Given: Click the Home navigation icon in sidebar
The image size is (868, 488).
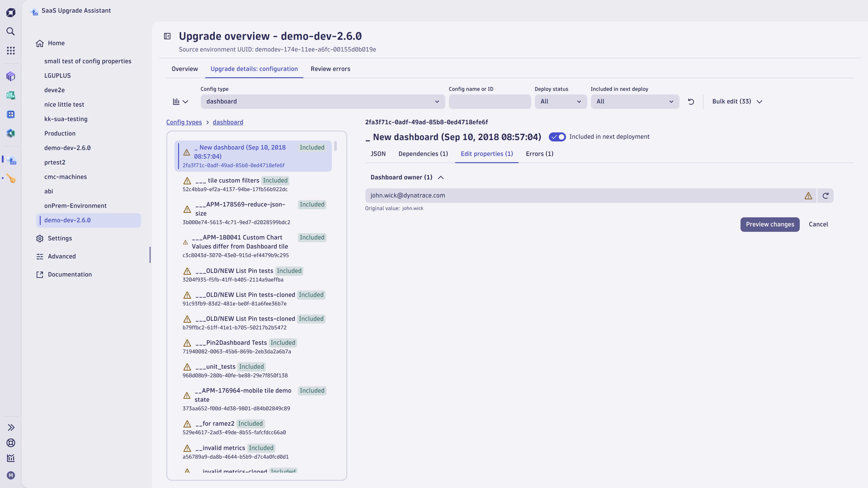Looking at the screenshot, I should 39,43.
